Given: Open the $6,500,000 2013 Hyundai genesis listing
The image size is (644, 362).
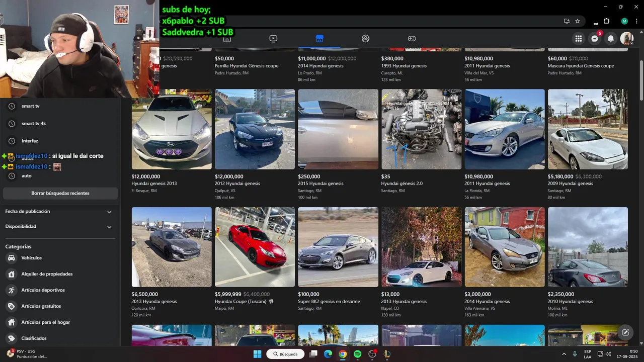Looking at the screenshot, I should [x=172, y=262].
